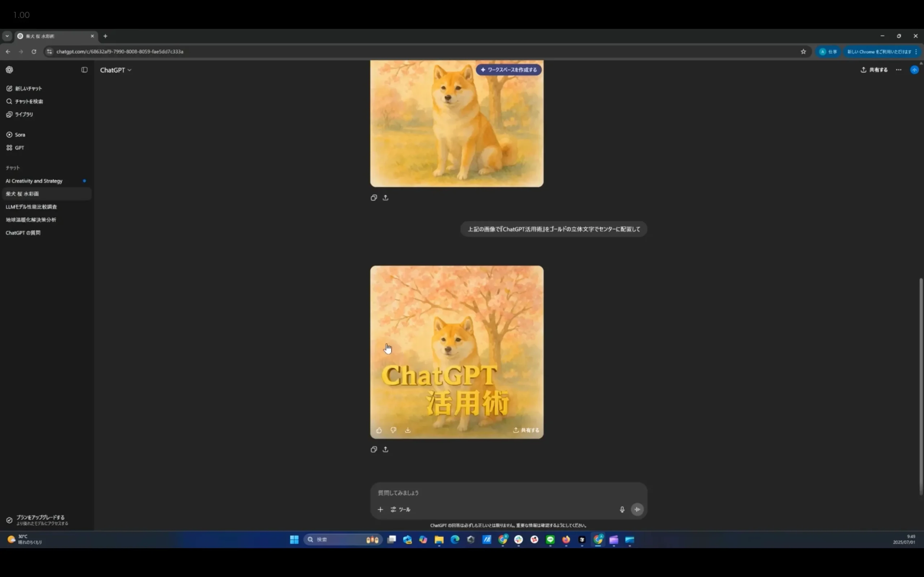This screenshot has width=924, height=577.
Task: Click the 質問してみましょう message input field
Action: pyautogui.click(x=496, y=493)
